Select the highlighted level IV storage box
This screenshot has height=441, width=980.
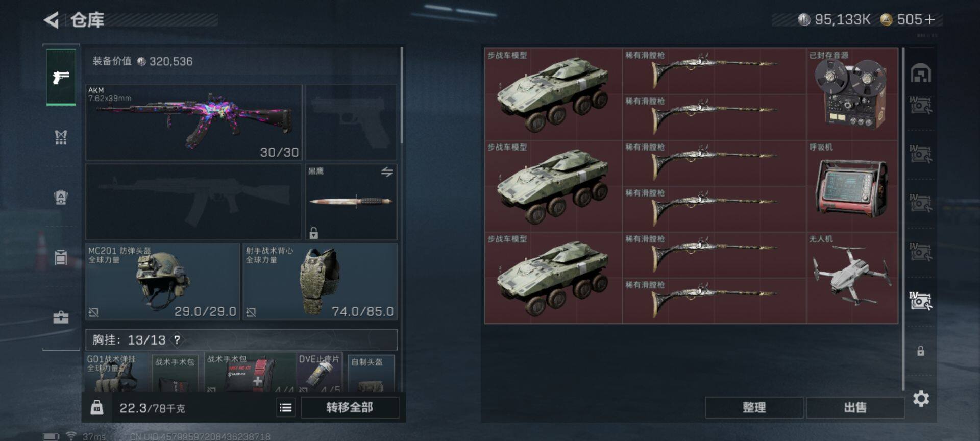[920, 301]
